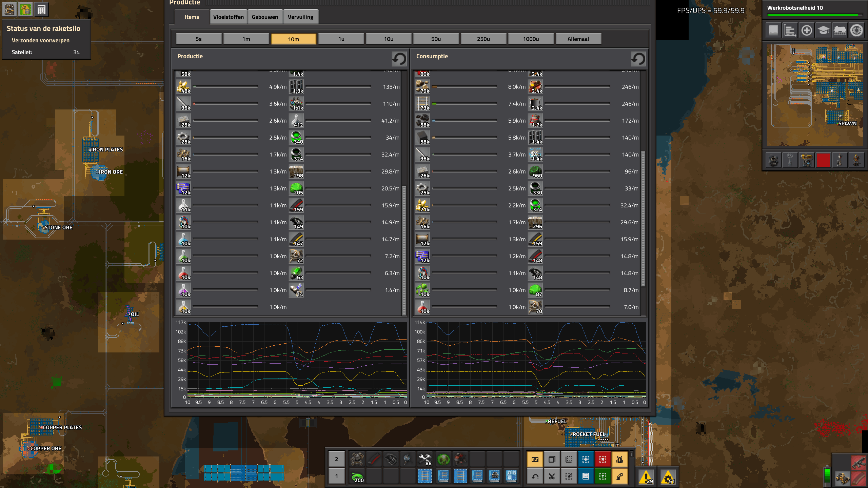Screen dimensions: 868x488
Task: Click the undo shortcut arrow
Action: 535,476
